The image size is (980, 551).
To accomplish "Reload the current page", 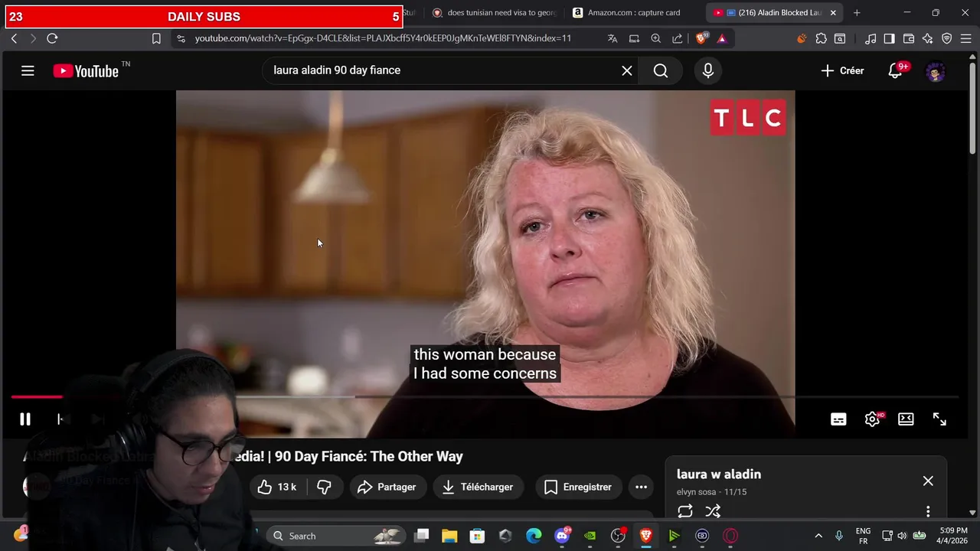I will click(x=52, y=38).
